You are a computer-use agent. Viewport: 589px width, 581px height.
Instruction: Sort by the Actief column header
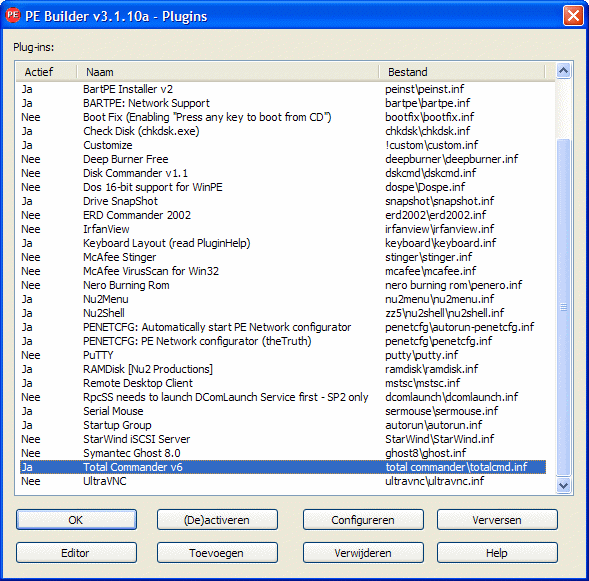(47, 72)
